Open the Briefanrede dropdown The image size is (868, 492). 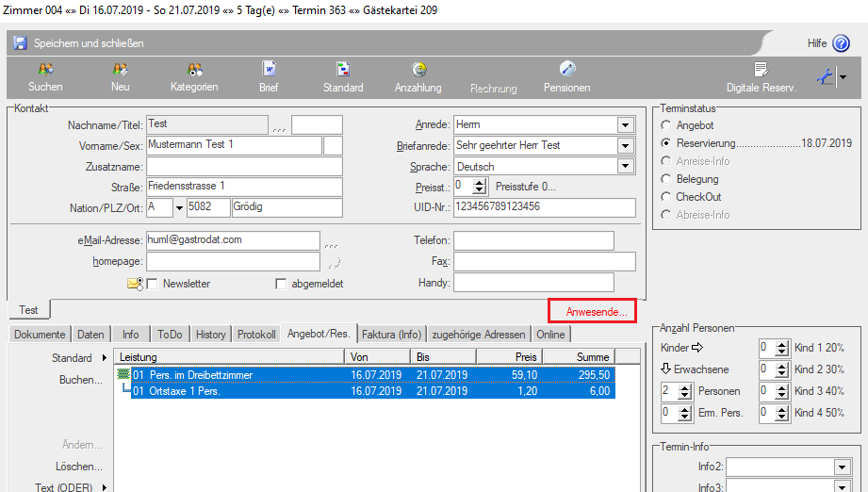[x=626, y=145]
